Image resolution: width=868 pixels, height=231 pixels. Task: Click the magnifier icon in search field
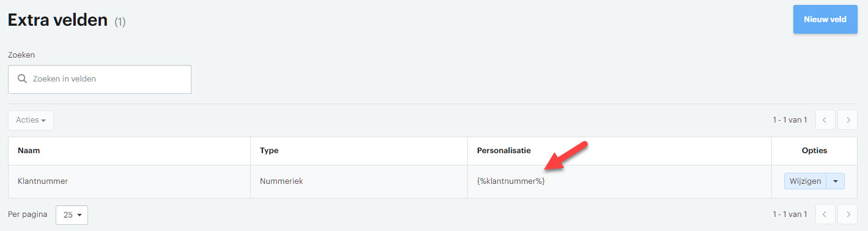[23, 79]
